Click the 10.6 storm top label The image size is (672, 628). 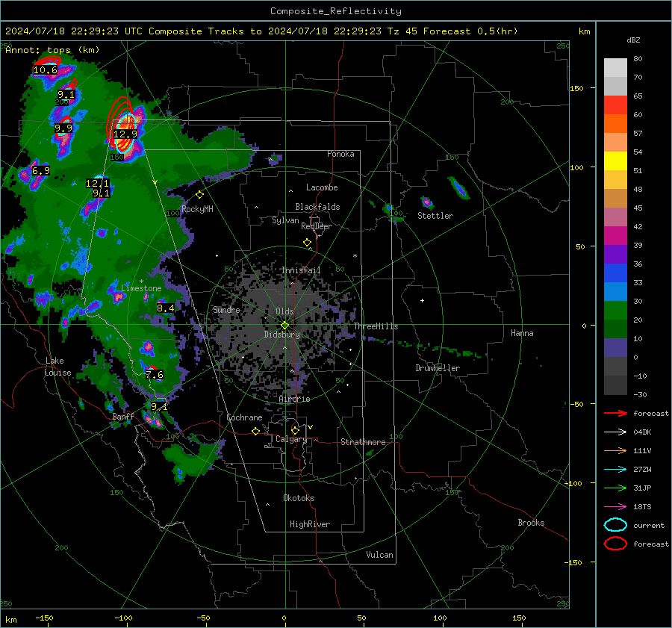(45, 70)
